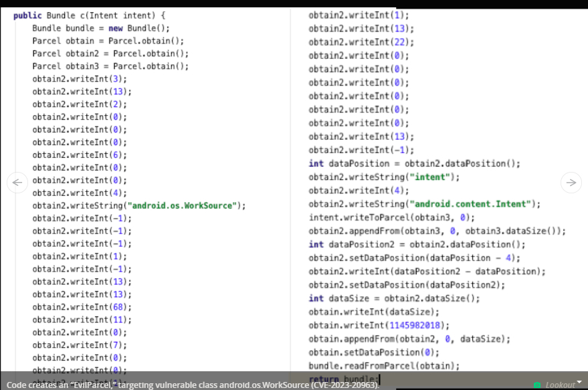Click 'int dataPosition2 = obtain2.dataPosition();'
Image resolution: width=588 pixels, height=390 pixels.
click(x=417, y=244)
